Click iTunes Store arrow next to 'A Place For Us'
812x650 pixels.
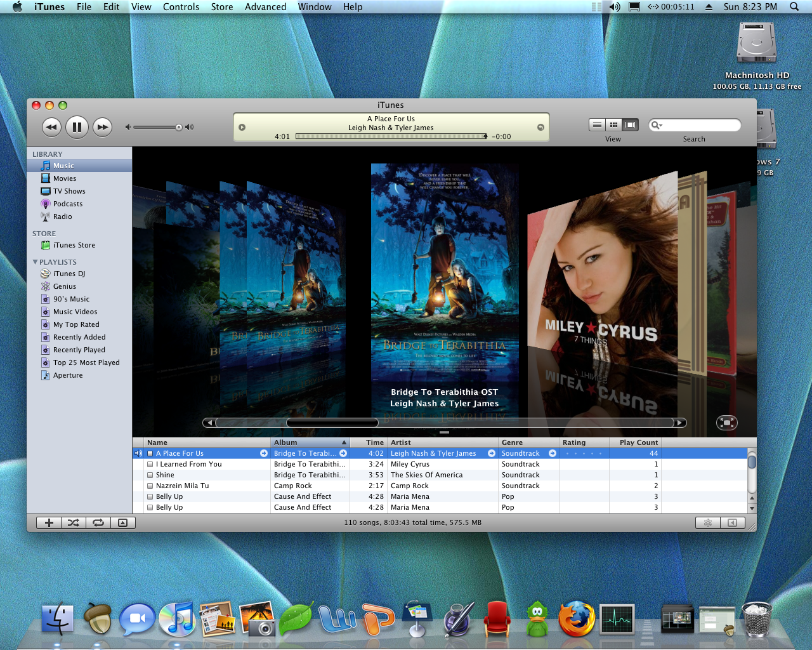click(x=264, y=453)
